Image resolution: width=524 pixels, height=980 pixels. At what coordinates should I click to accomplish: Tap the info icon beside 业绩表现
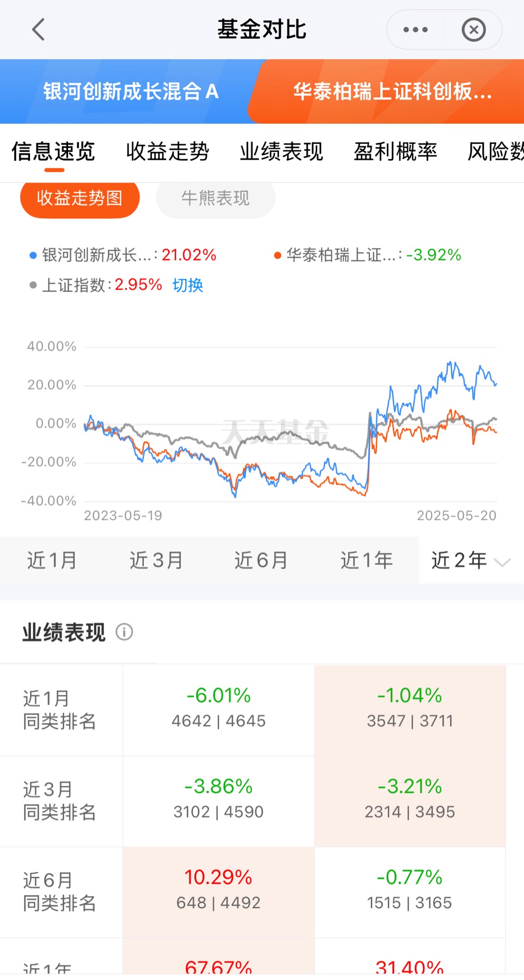[x=124, y=632]
